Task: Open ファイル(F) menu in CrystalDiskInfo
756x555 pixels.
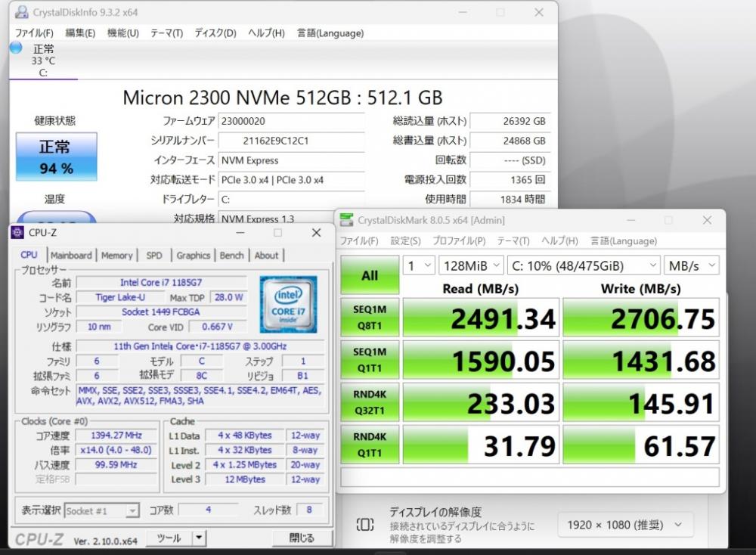Action: tap(34, 33)
